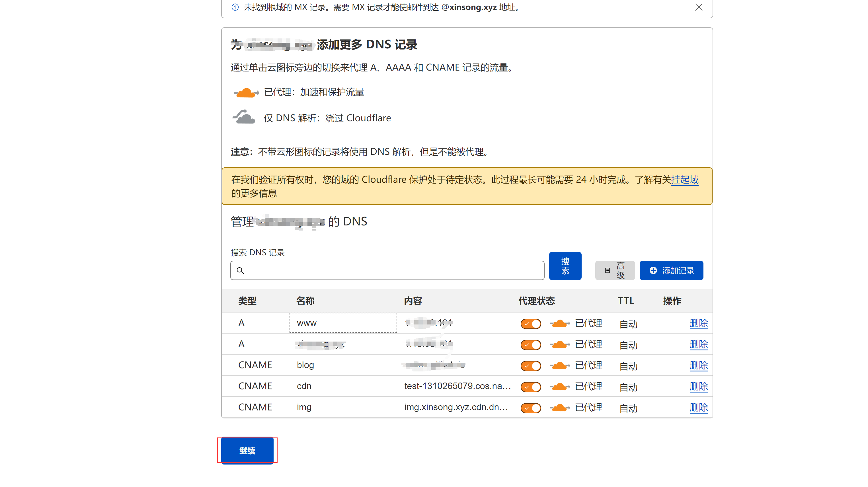868x487 pixels.
Task: Toggle proxy switch for cdn record
Action: [531, 387]
